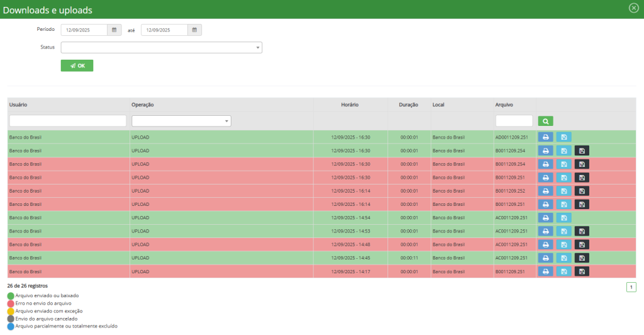Viewport: 644px width, 335px height.
Task: Click the red legend circle for Erro no envio
Action: click(11, 303)
